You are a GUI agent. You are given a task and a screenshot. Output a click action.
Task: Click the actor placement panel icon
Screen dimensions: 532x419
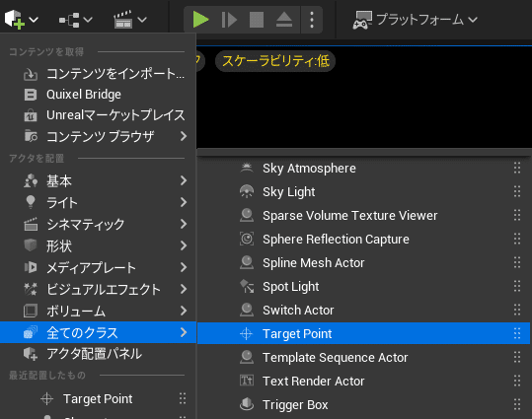point(31,354)
